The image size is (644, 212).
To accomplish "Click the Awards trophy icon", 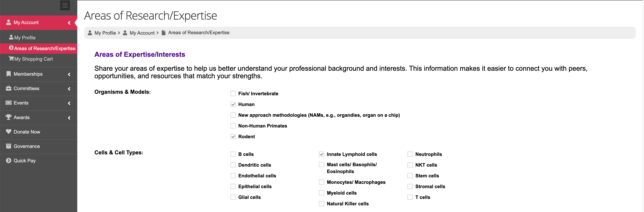I will tap(9, 117).
